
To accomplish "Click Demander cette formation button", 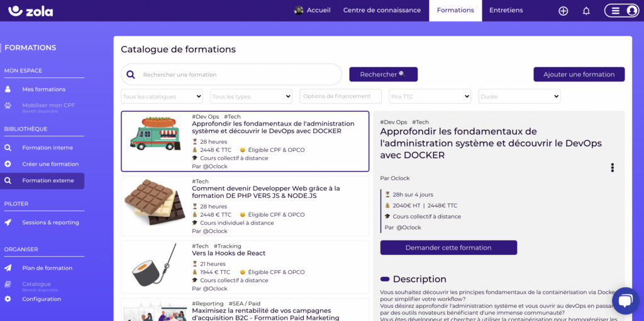I will pos(448,248).
